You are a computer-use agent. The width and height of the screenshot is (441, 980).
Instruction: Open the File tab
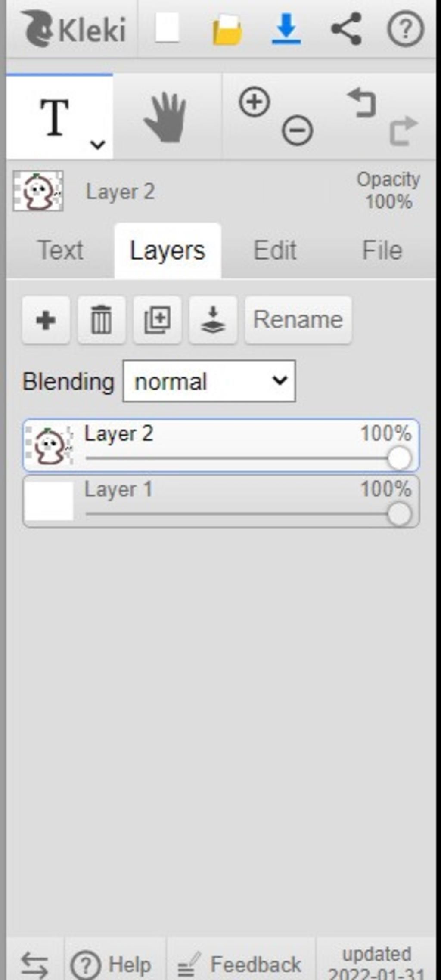[x=382, y=250]
